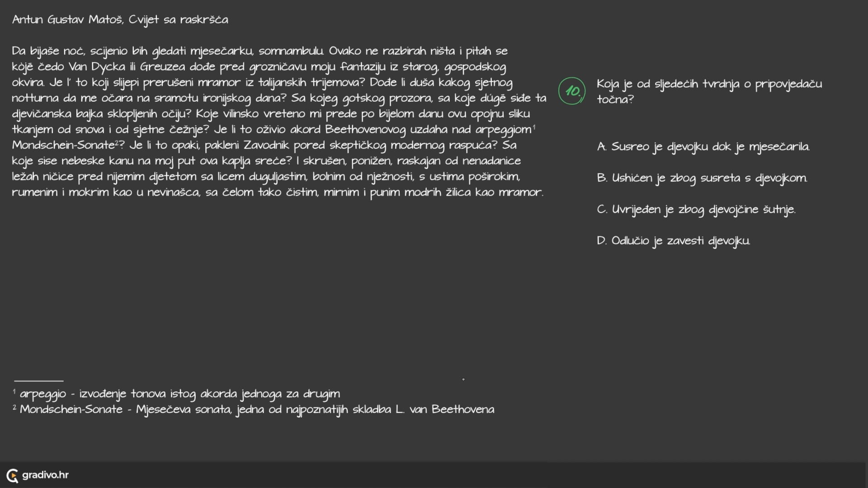868x488 pixels.
Task: Click the footnote separator line
Action: click(39, 381)
